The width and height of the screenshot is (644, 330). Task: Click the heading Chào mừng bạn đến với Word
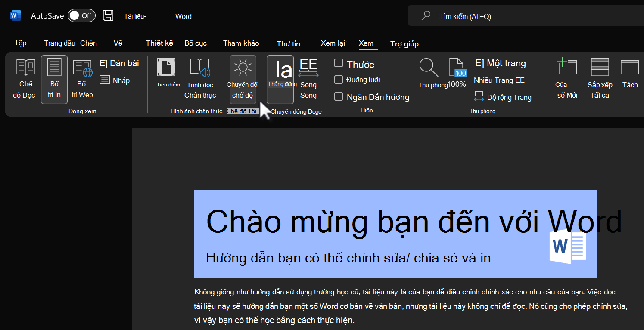pos(414,222)
